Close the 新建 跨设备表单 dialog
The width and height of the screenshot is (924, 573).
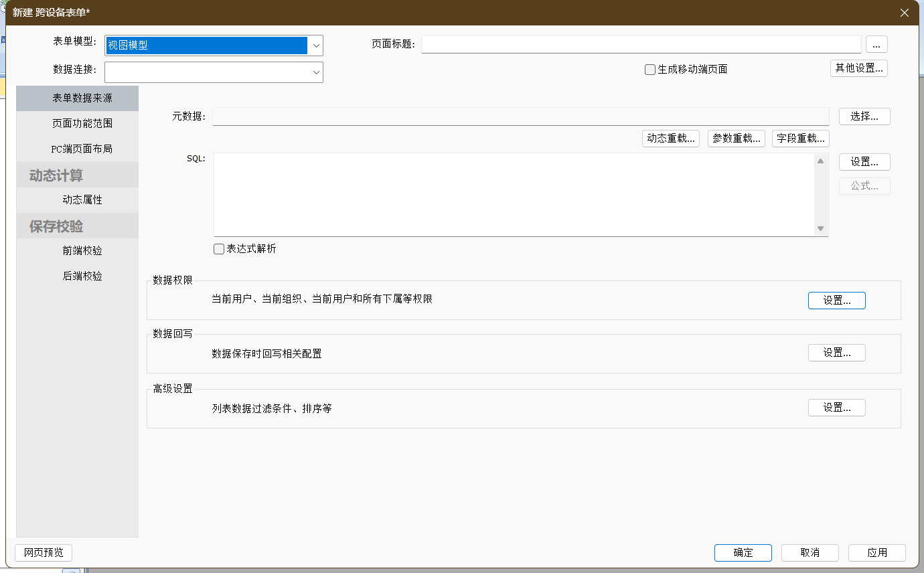pos(905,13)
